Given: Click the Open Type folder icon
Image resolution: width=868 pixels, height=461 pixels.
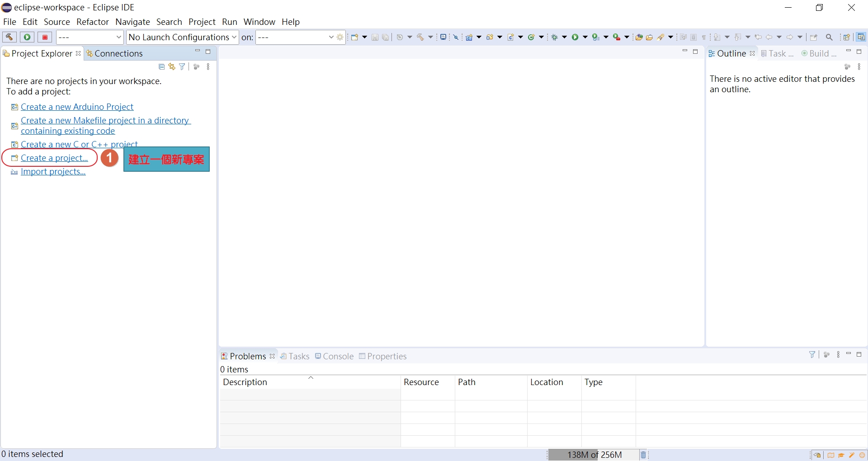Looking at the screenshot, I should pos(650,37).
